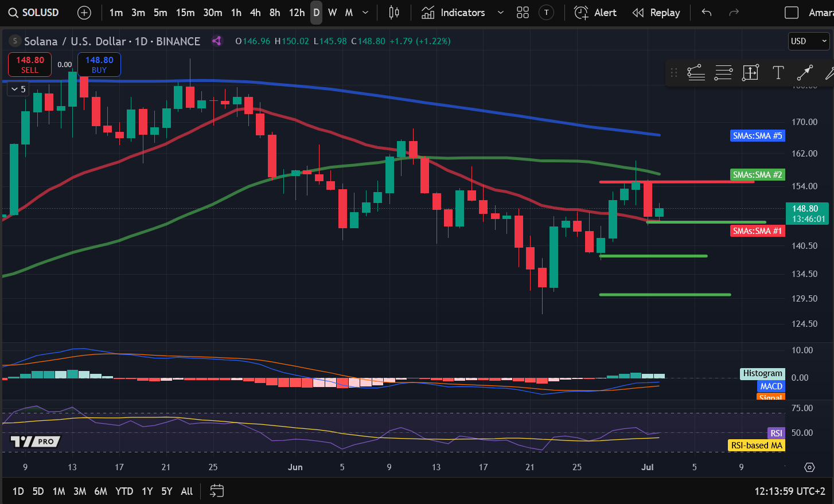This screenshot has width=834, height=504.
Task: Click the RSI label
Action: coord(776,433)
